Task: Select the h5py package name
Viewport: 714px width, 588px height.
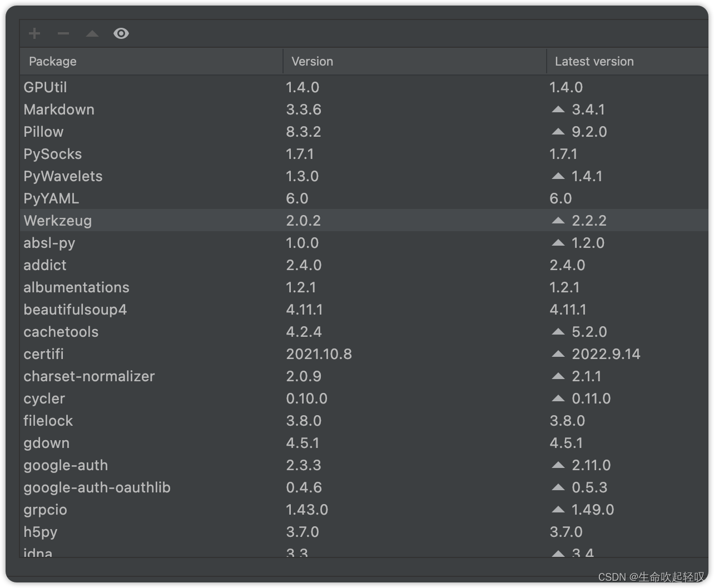Action: click(x=41, y=532)
